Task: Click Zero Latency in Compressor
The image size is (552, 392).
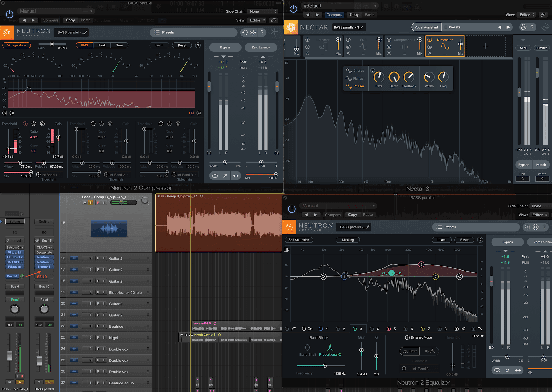Action: tap(261, 47)
